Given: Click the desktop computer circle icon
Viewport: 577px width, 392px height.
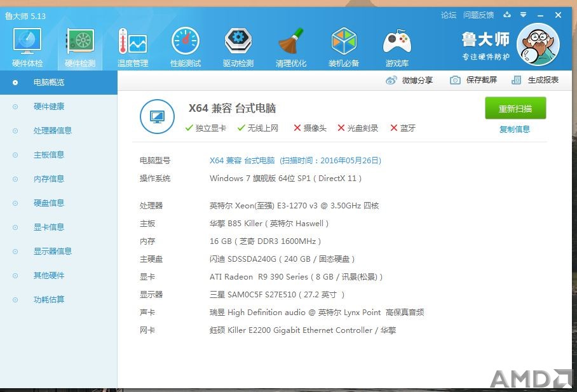Looking at the screenshot, I should 157,117.
